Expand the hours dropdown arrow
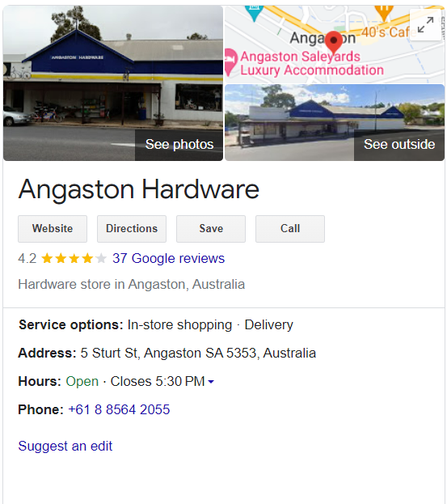 211,382
